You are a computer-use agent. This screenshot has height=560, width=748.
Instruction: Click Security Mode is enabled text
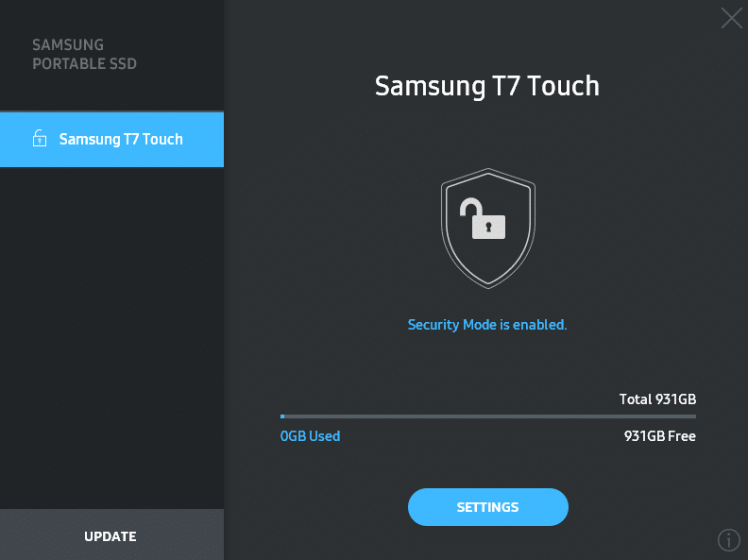(487, 325)
